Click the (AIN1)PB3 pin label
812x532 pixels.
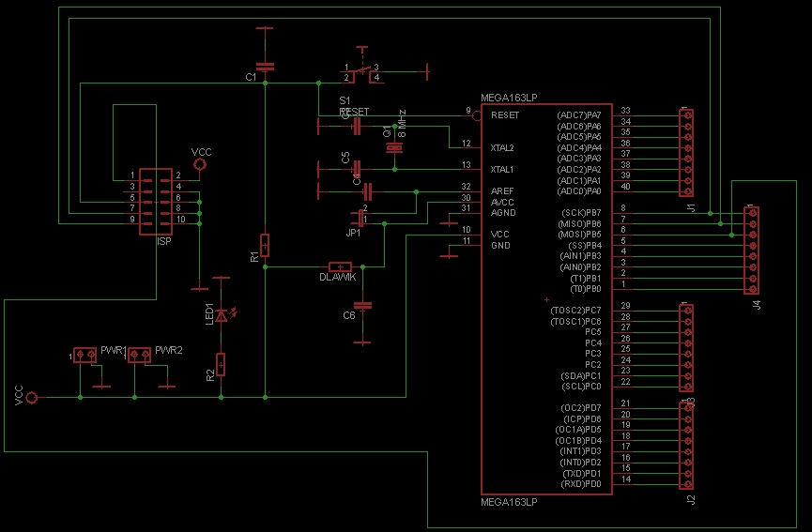(x=580, y=256)
